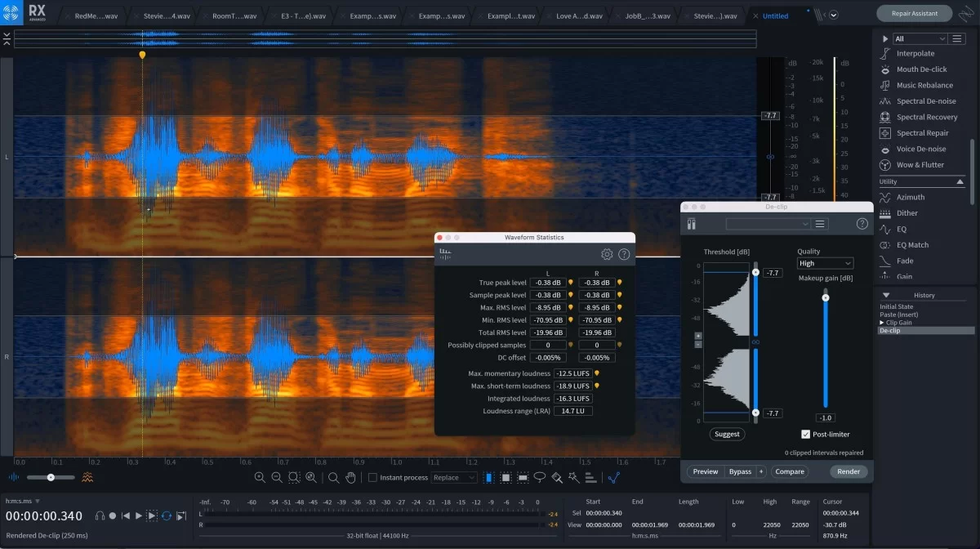Image resolution: width=980 pixels, height=549 pixels.
Task: Open the Replace mode dropdown
Action: coord(454,478)
